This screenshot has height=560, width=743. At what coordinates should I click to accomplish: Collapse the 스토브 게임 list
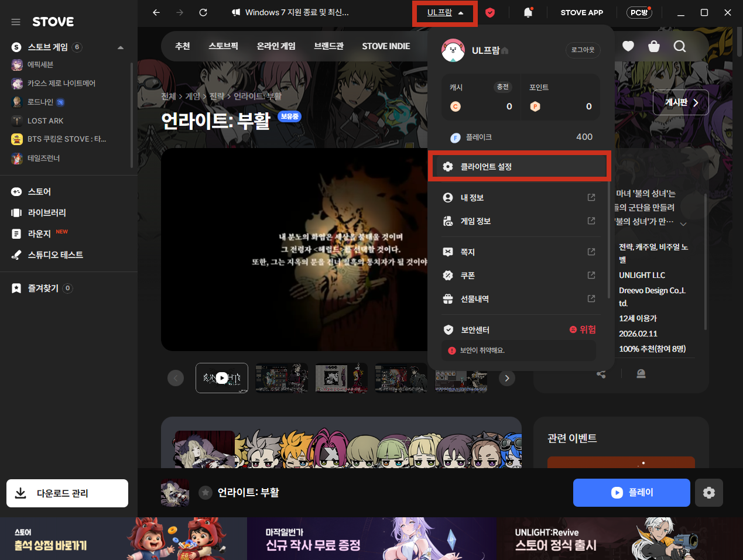click(121, 47)
